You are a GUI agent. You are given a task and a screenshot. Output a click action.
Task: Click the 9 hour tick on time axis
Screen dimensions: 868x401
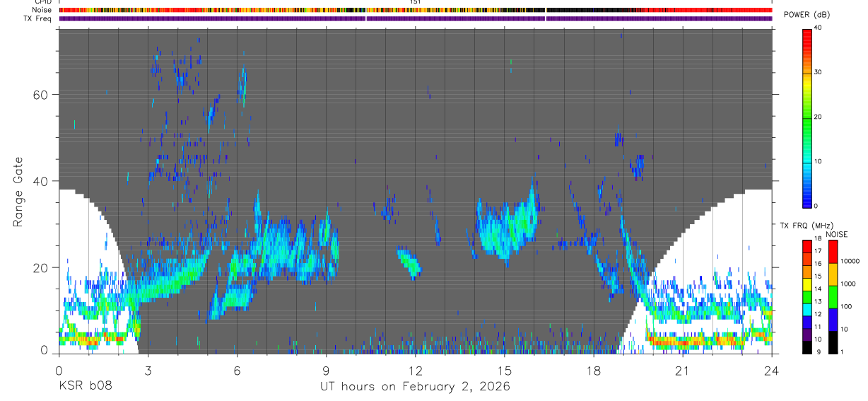[326, 370]
